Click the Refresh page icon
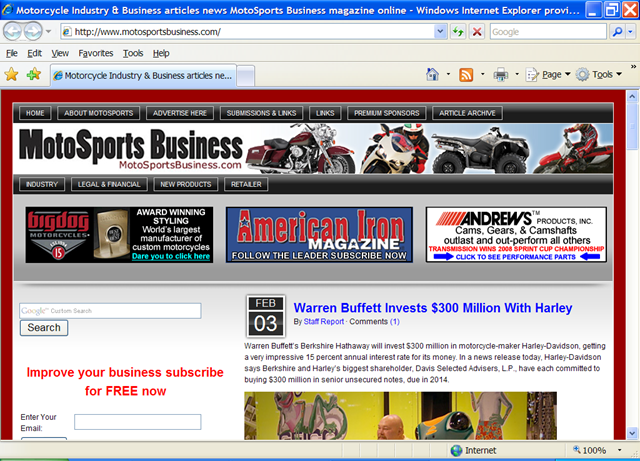 point(458,31)
